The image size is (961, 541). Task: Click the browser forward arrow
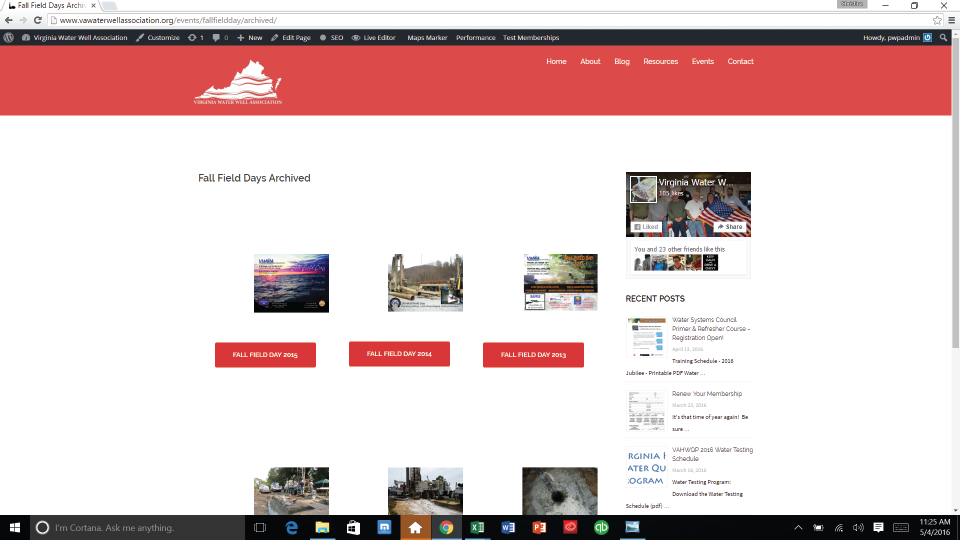tap(23, 20)
